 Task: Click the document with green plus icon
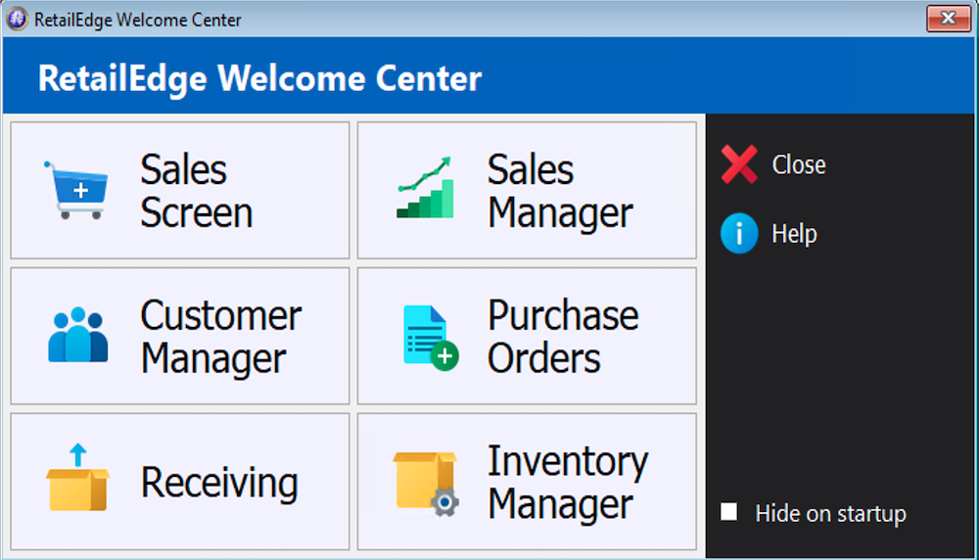[x=429, y=337]
